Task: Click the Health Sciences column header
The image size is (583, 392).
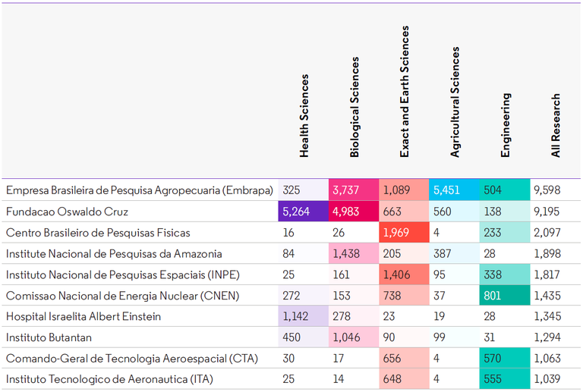Action: pos(304,115)
